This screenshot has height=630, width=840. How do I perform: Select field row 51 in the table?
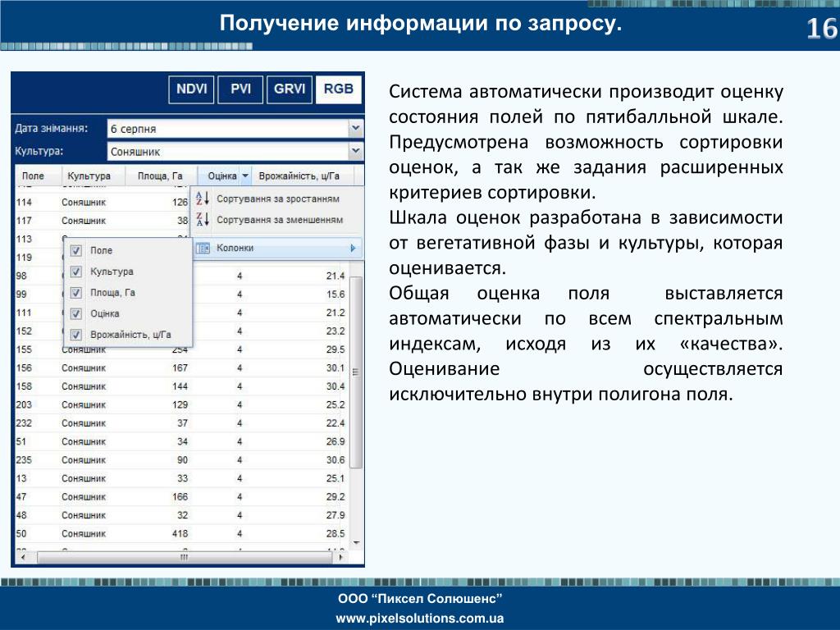click(181, 441)
